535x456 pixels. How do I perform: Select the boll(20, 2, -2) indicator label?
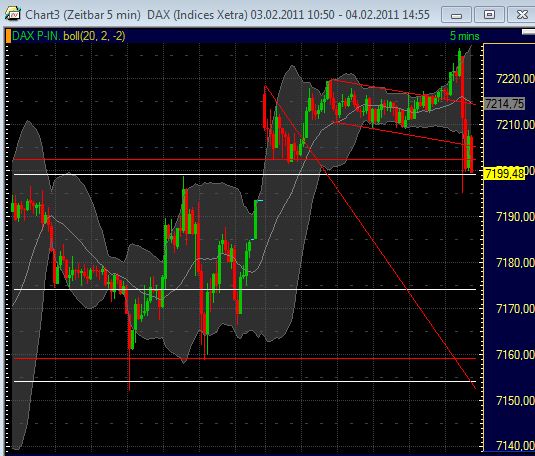click(94, 36)
